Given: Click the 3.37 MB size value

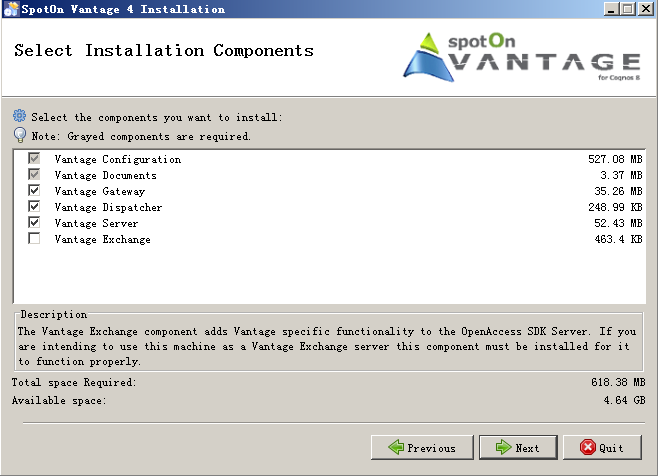Looking at the screenshot, I should pyautogui.click(x=621, y=175).
